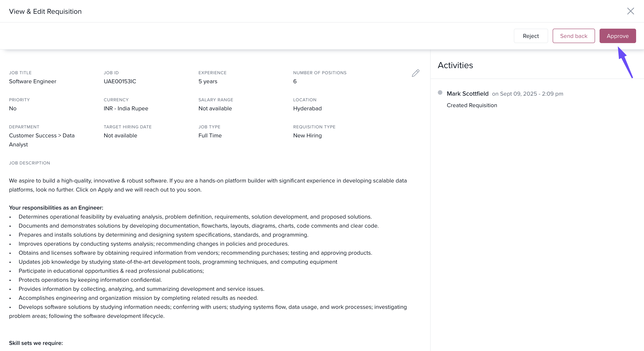Screen dimensions: 644x351
Task: Click the Hyderabad location value
Action: tap(307, 109)
